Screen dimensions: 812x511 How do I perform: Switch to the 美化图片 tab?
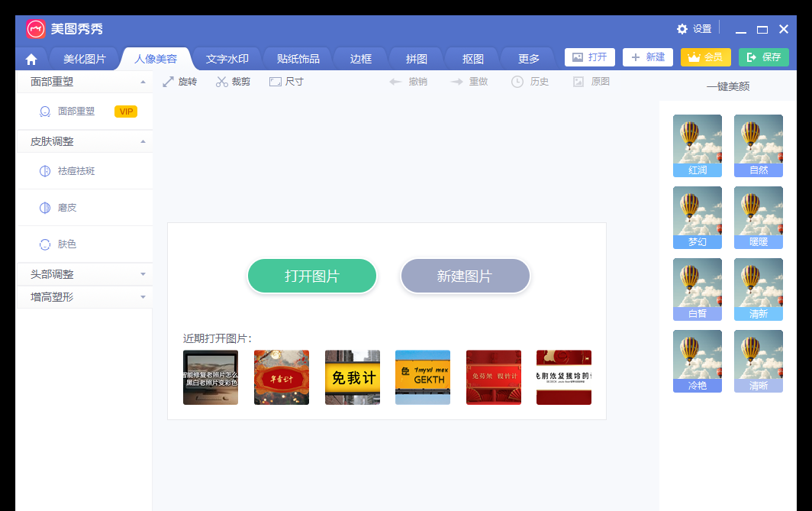pyautogui.click(x=85, y=59)
